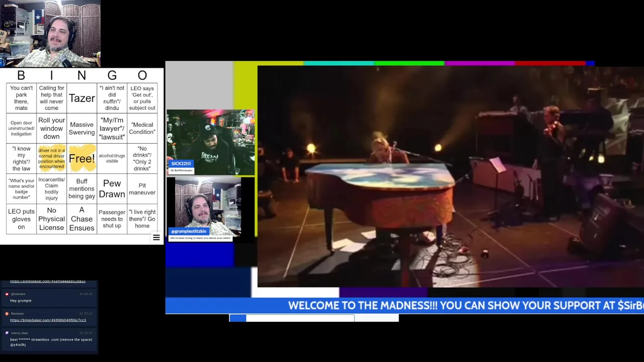The image size is (644, 362).
Task: Click the 'best ******* streamboo .com' chat message
Action: tap(51, 342)
